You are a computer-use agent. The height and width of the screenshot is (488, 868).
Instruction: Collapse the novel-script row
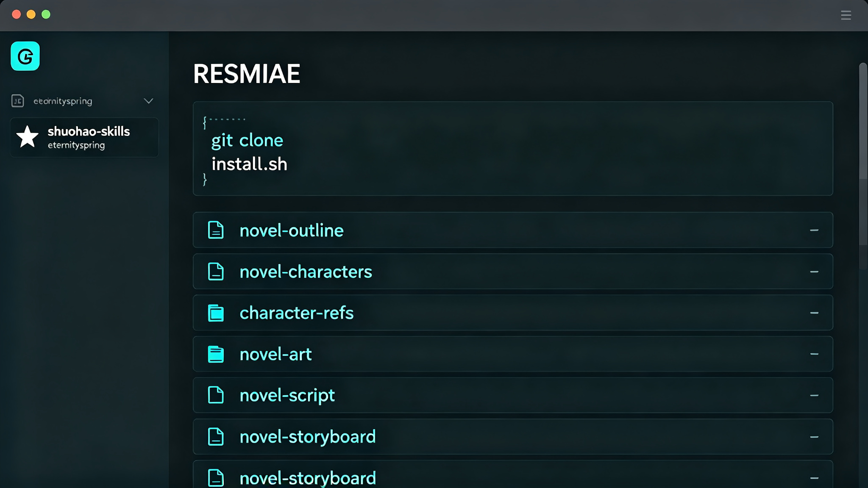tap(814, 396)
